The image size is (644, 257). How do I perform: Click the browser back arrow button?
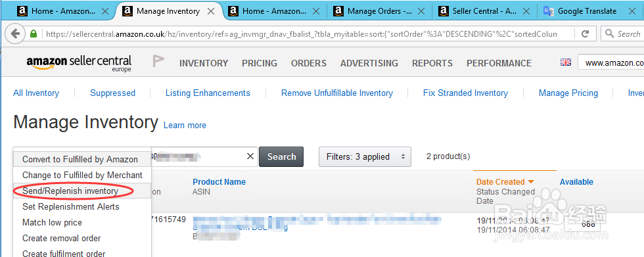[15, 34]
